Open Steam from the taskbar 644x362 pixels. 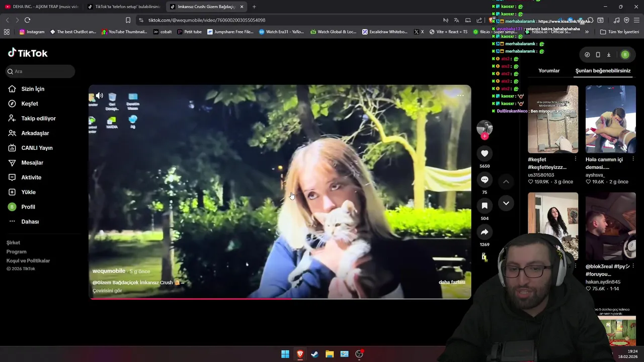coord(314,354)
